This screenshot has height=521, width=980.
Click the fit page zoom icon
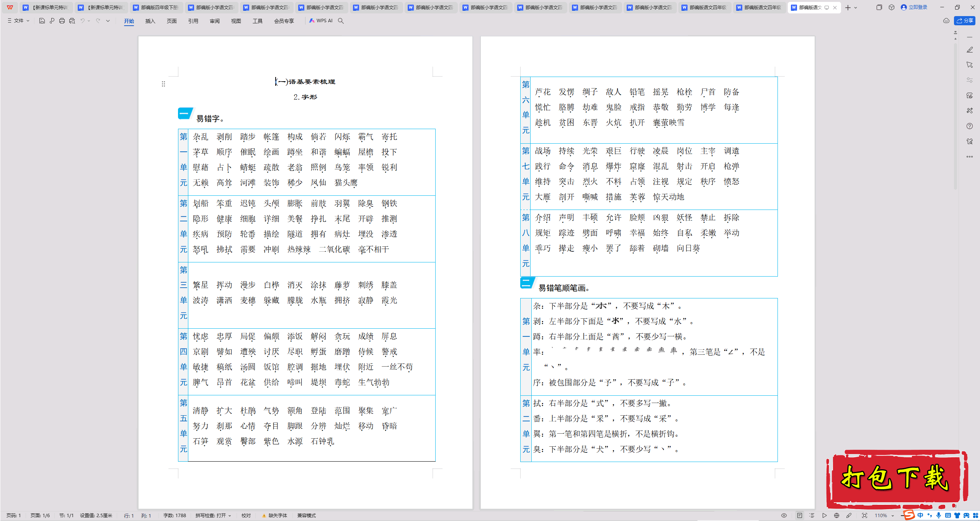(864, 516)
